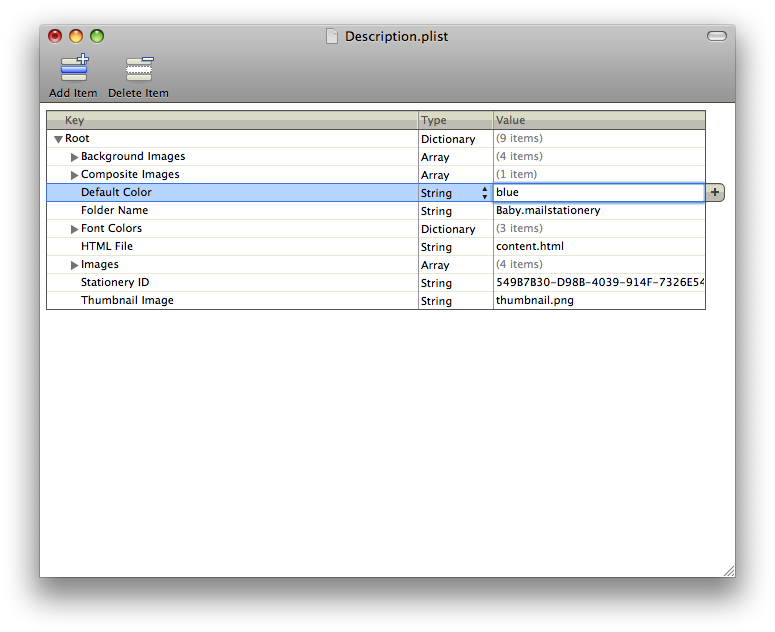Click the Description.plist window title
Screen dimensions: 775x632
pyautogui.click(x=396, y=37)
